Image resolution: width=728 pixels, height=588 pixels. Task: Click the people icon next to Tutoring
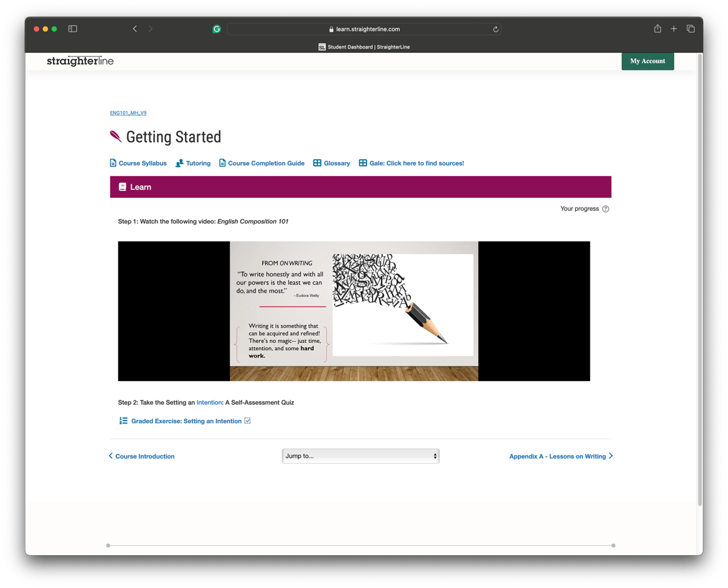tap(179, 163)
